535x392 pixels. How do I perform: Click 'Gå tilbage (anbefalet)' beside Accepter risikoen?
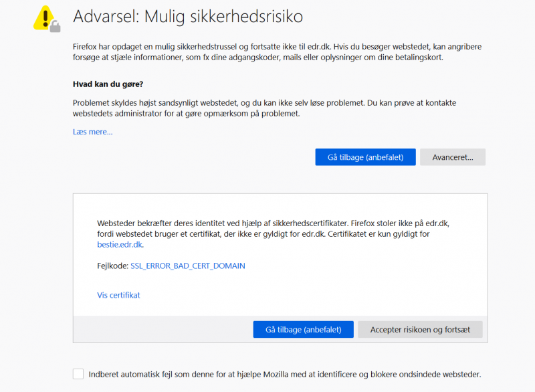tap(304, 330)
